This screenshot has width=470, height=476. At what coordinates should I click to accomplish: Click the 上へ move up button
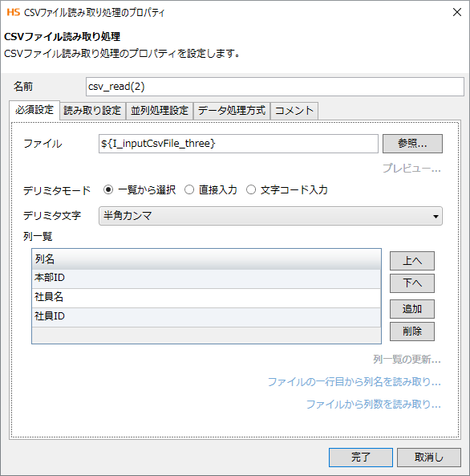coord(412,261)
